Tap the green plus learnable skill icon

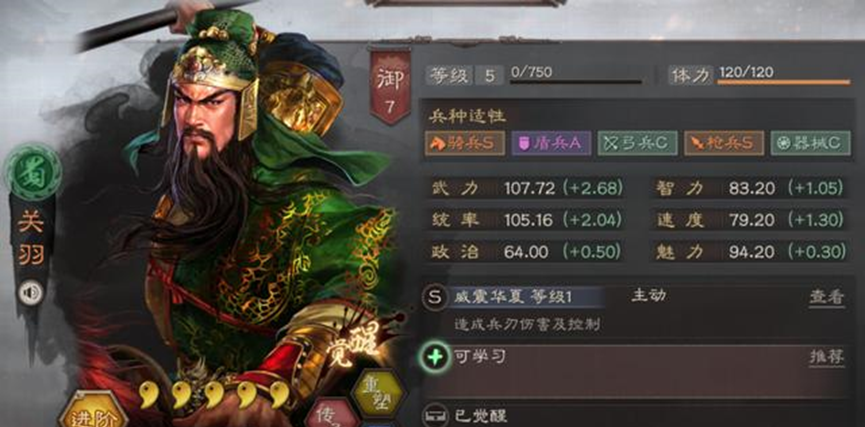pos(436,357)
